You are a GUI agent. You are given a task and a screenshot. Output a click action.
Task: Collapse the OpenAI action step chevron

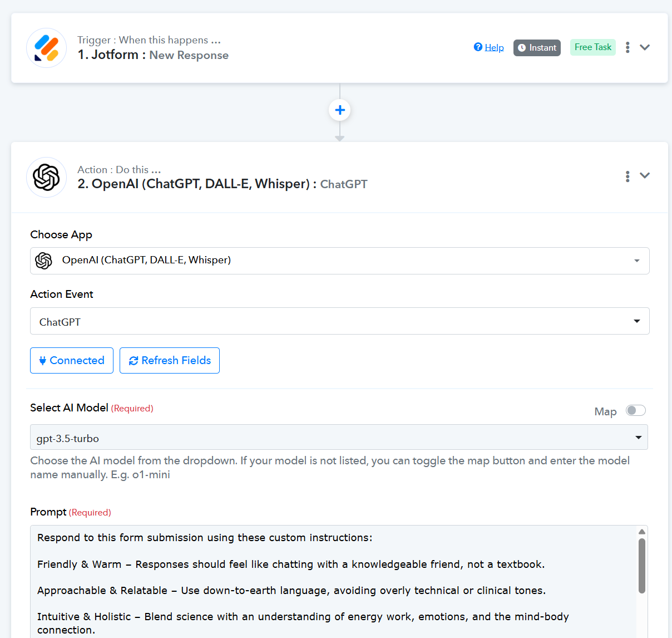click(x=645, y=176)
